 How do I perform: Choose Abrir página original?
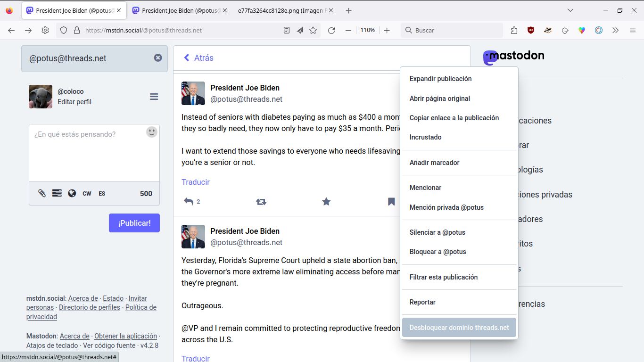tap(459, 99)
